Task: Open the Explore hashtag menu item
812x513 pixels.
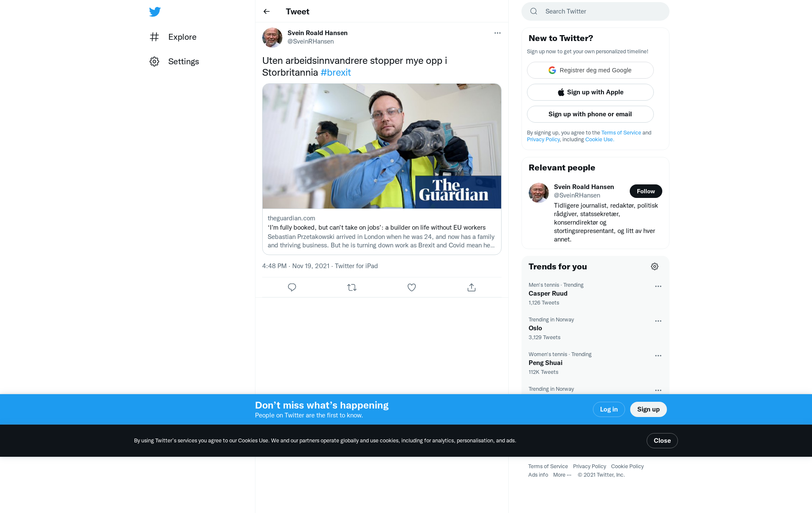Action: click(x=173, y=37)
